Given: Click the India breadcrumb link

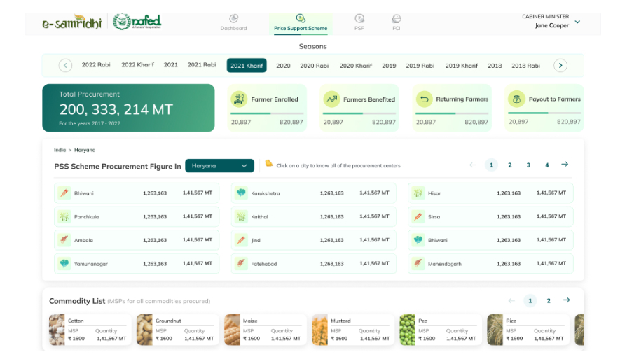Looking at the screenshot, I should 59,150.
